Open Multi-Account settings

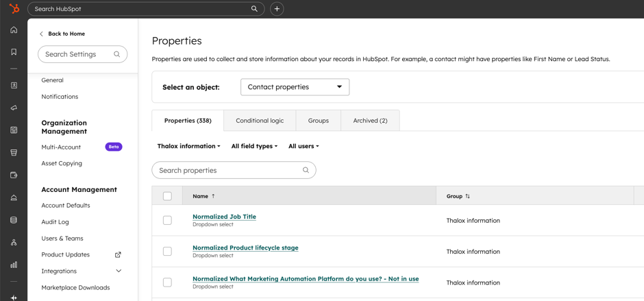click(61, 147)
